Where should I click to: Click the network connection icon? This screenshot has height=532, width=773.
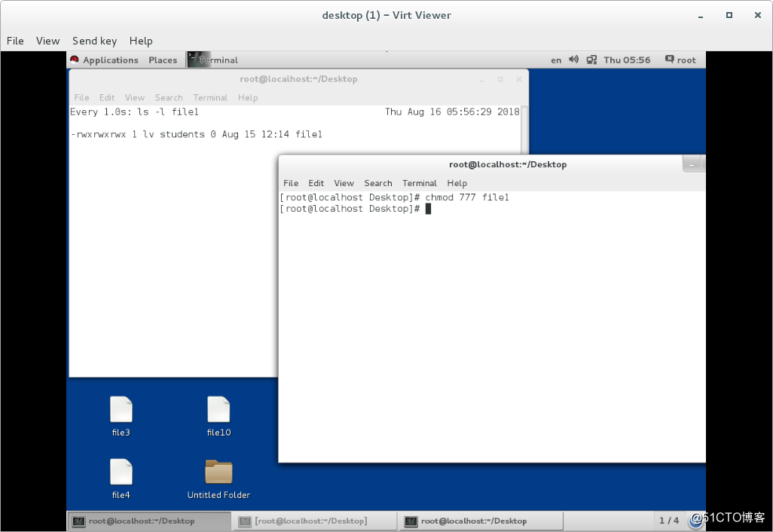591,60
